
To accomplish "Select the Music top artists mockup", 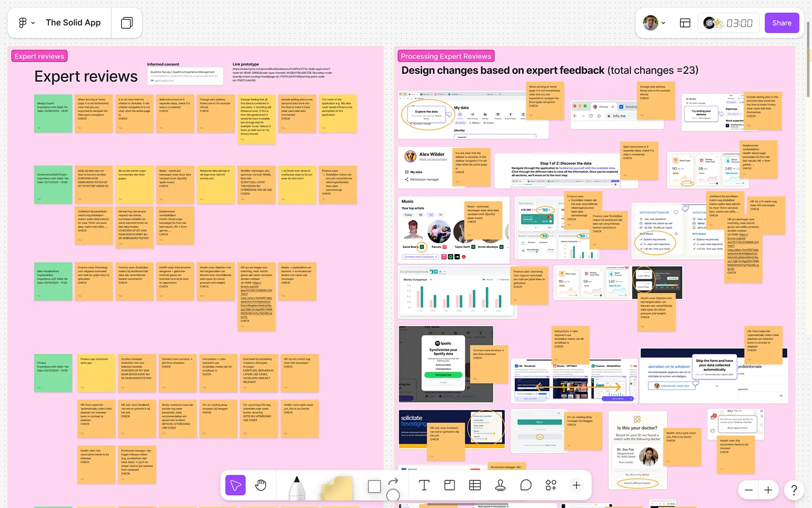I will 454,230.
